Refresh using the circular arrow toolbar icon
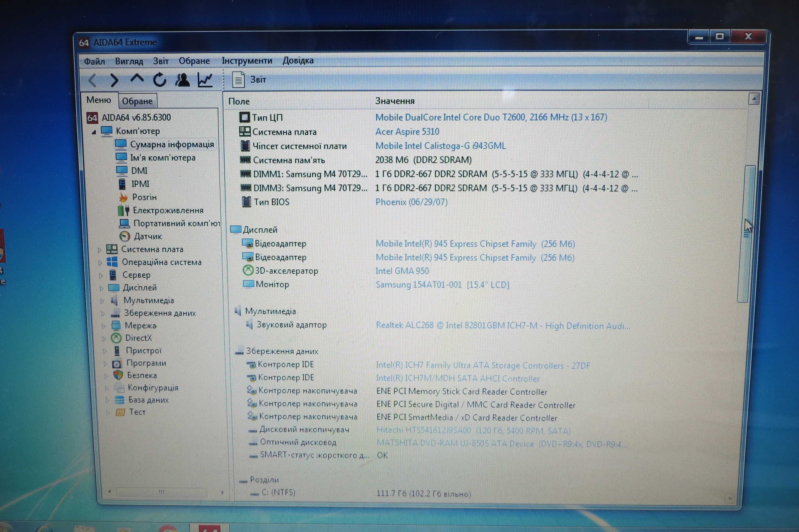Viewport: 799px width, 532px height. (x=159, y=80)
